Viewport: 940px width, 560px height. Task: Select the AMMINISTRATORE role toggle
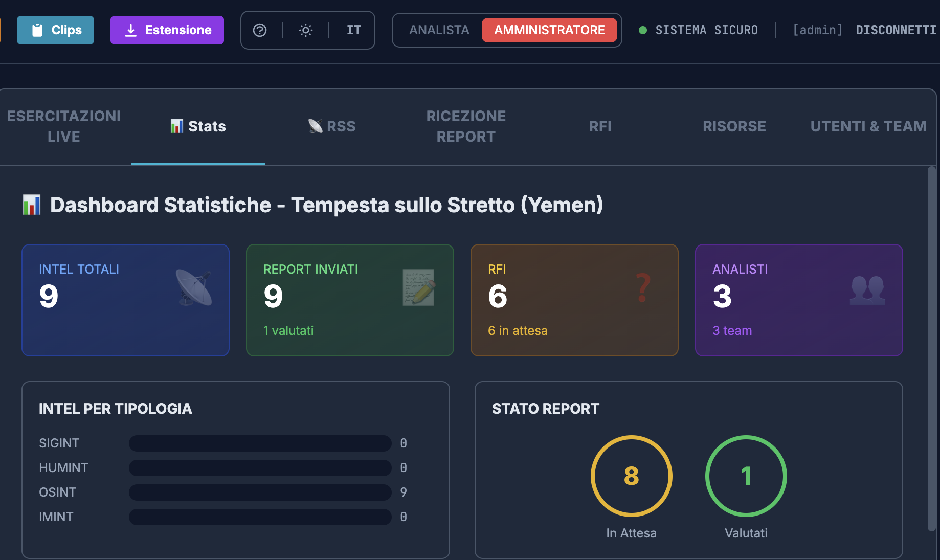[x=549, y=30]
